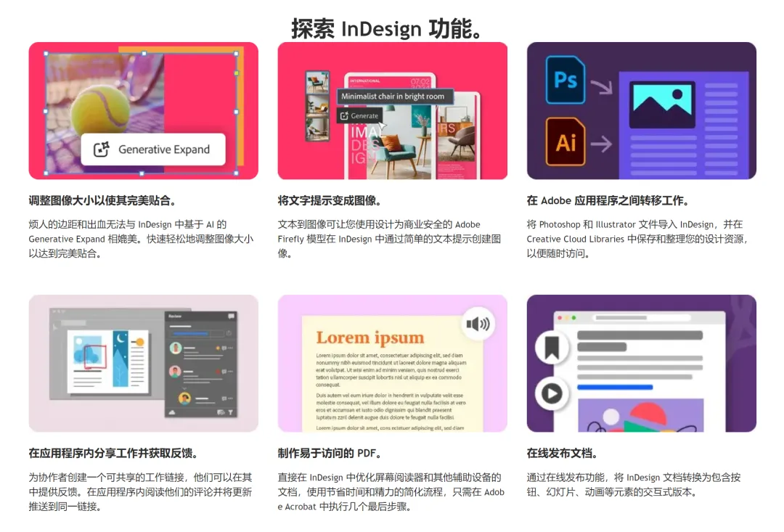Click the landscape picture icon in purple layout
Image resolution: width=784 pixels, height=532 pixels.
662,104
